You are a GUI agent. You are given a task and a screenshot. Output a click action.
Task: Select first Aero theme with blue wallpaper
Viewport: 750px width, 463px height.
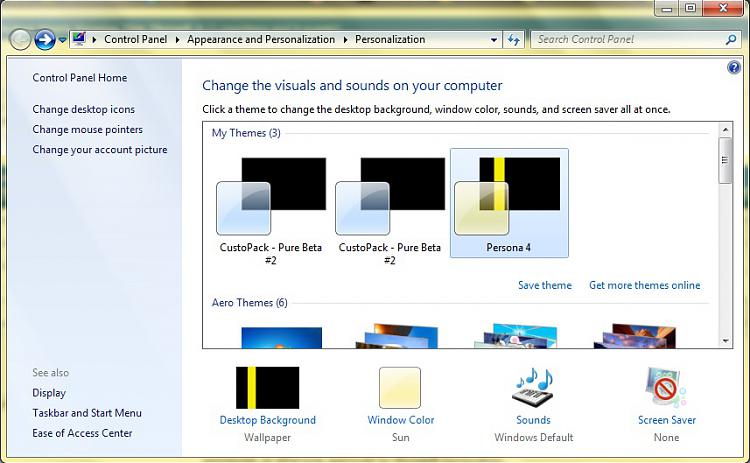[x=281, y=337]
